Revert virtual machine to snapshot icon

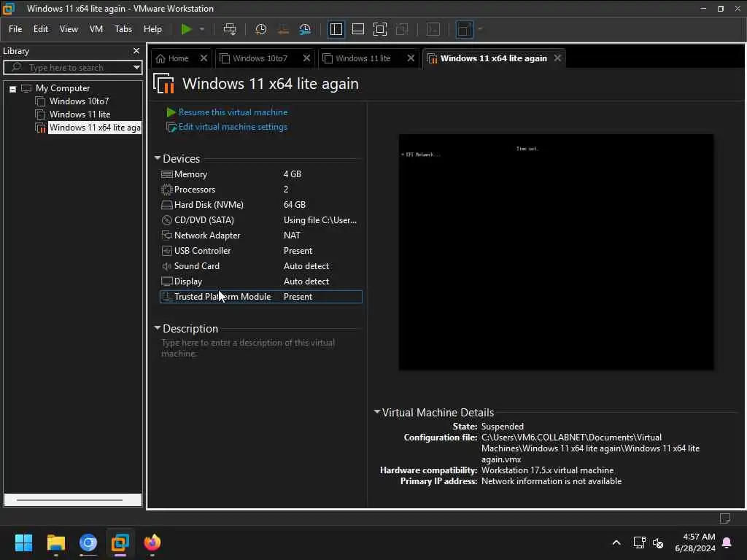pyautogui.click(x=283, y=29)
